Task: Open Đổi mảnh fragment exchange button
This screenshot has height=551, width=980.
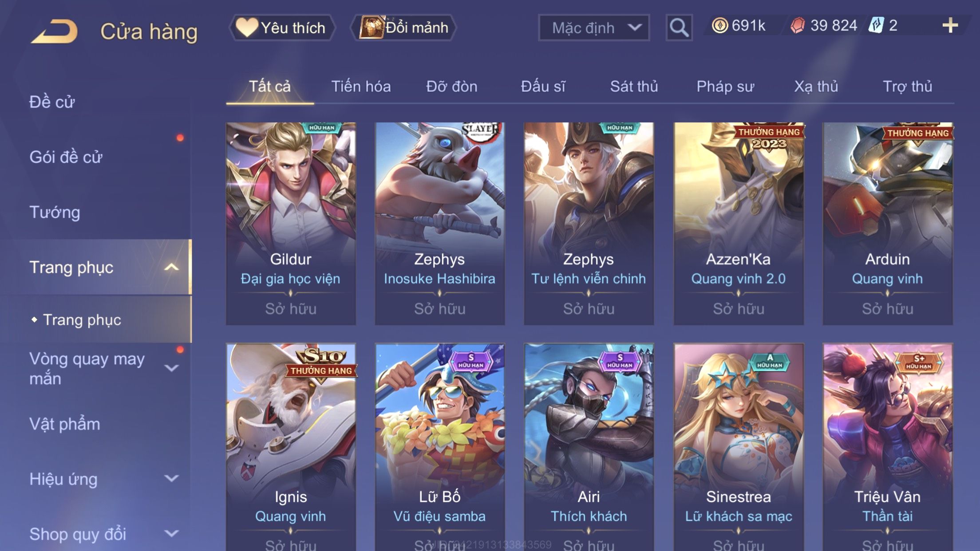Action: (x=403, y=28)
